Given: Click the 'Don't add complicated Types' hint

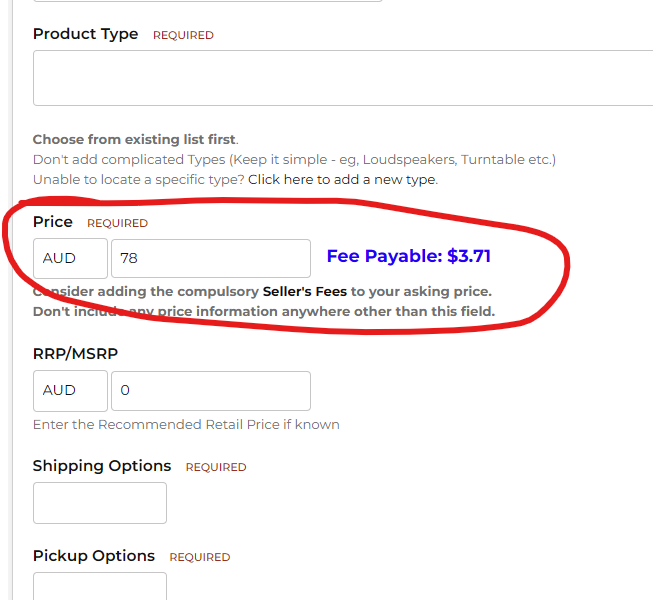Looking at the screenshot, I should pyautogui.click(x=294, y=160).
